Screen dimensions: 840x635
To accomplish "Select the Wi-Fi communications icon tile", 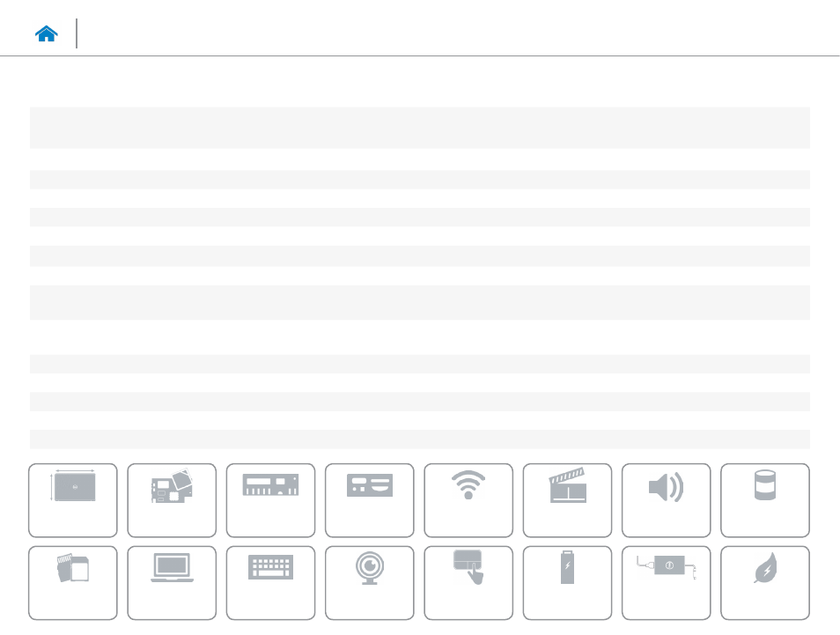I will (x=468, y=500).
